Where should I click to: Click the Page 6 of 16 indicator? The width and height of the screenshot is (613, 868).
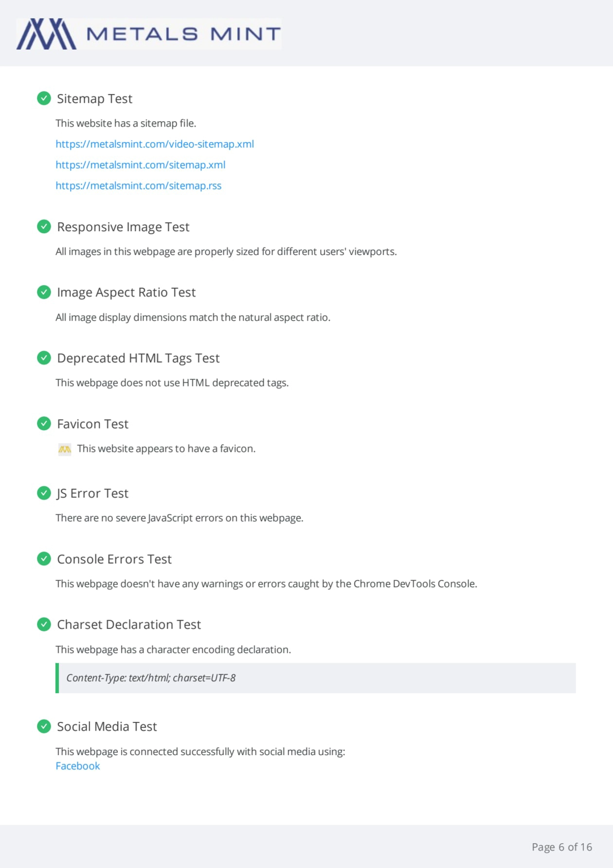[561, 847]
